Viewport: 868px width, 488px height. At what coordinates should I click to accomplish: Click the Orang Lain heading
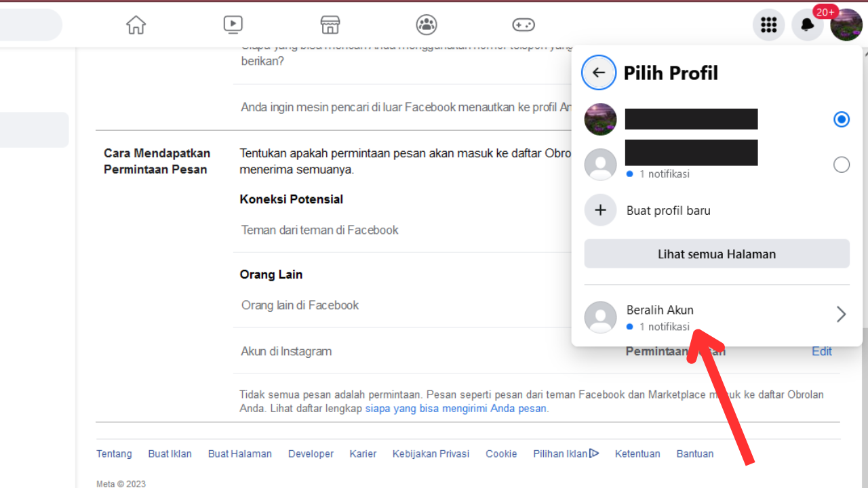[x=271, y=274]
